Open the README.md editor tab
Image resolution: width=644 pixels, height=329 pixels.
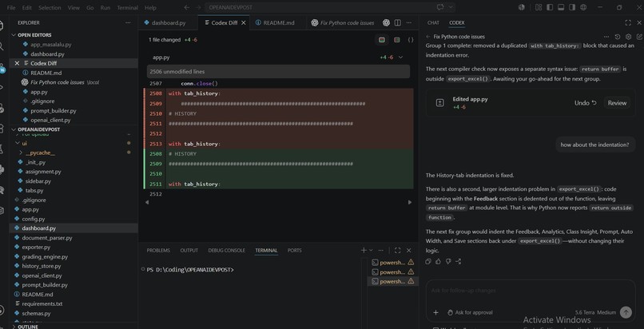click(x=279, y=23)
